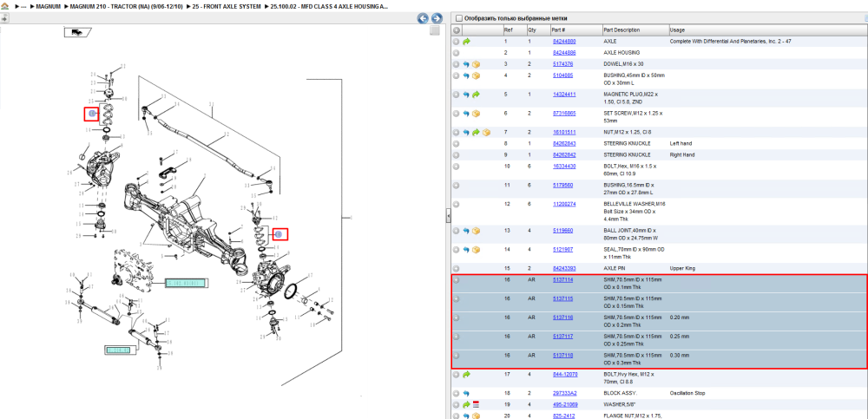Click add circle for shim part 5137114
Screen dimensions: 868x419
(x=457, y=280)
